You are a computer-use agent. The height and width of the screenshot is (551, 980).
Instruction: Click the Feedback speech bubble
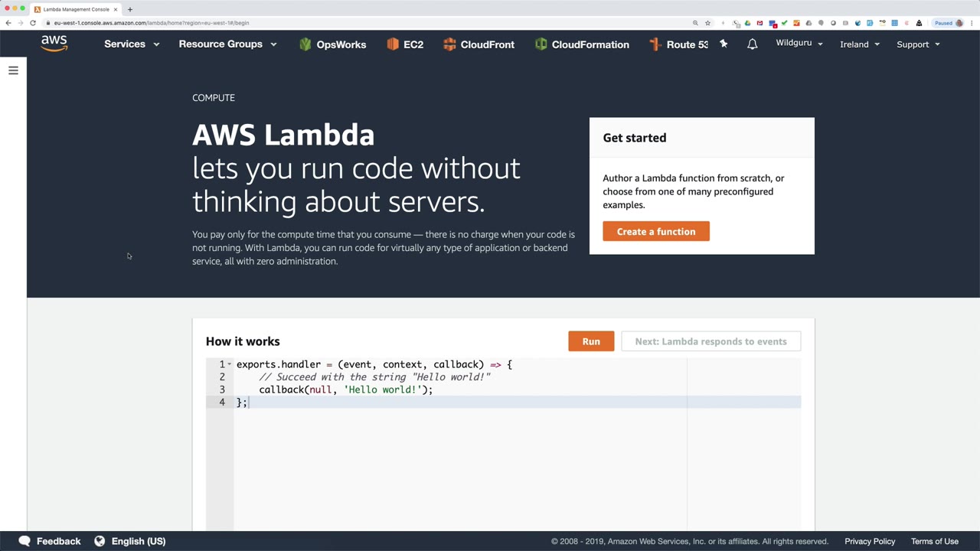coord(24,541)
